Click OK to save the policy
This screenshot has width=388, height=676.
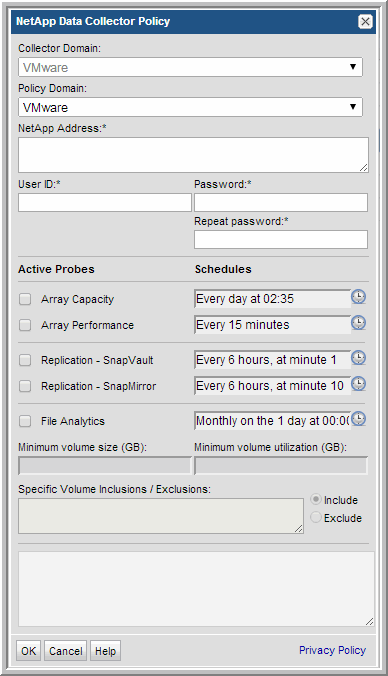[x=28, y=651]
